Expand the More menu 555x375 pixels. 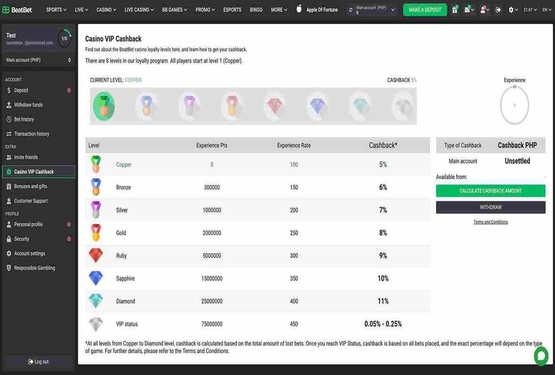pyautogui.click(x=279, y=10)
